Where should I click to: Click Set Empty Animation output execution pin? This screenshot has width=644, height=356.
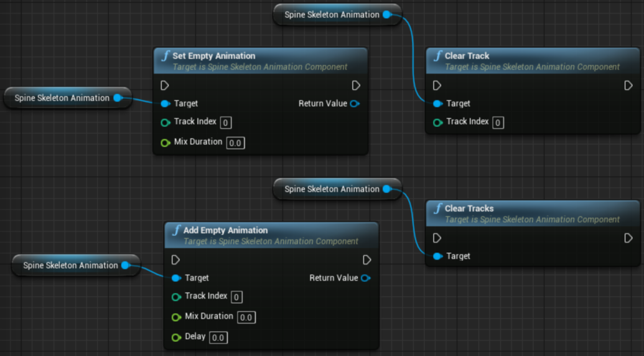(355, 85)
